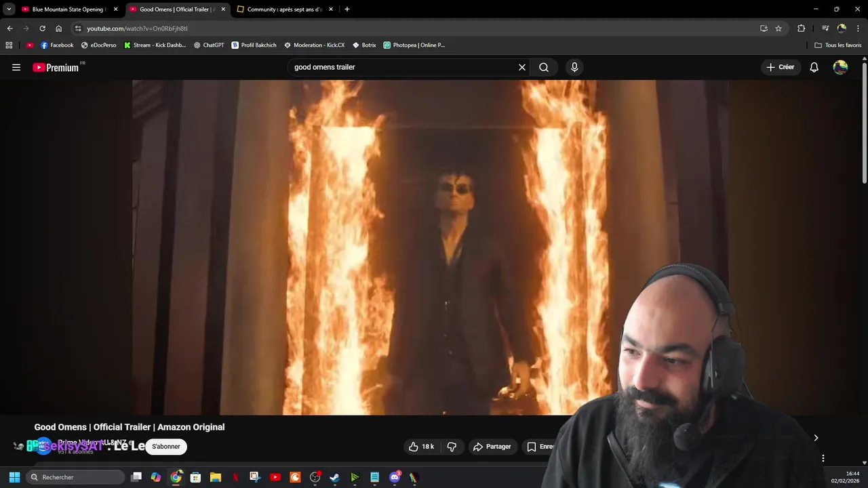868x488 pixels.
Task: Reload the YouTube page
Action: 42,28
